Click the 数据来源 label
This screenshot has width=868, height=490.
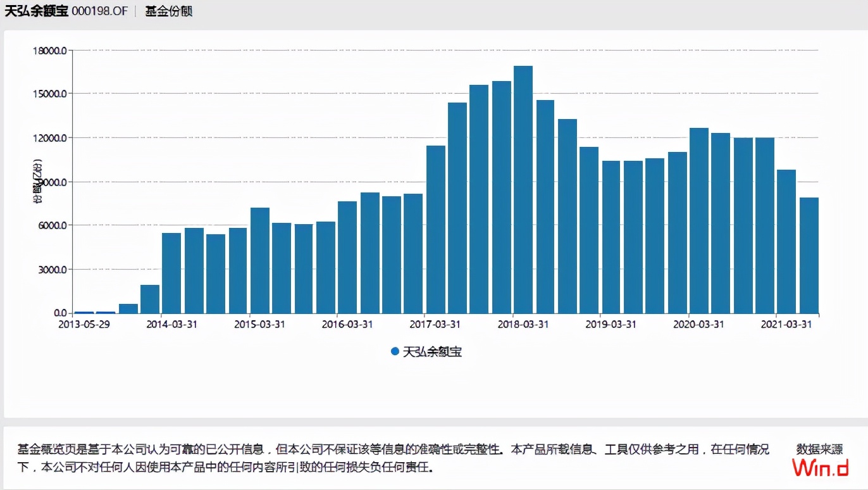pyautogui.click(x=819, y=449)
